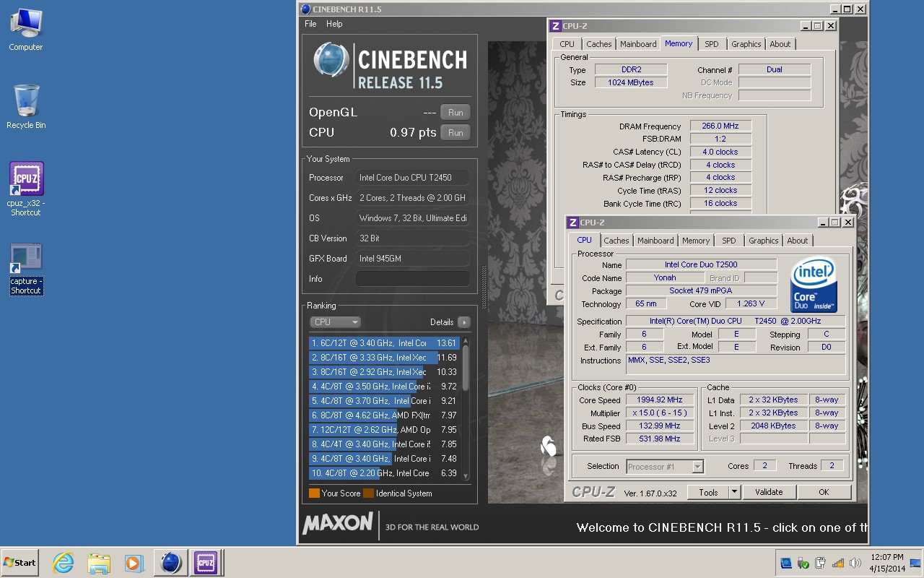924x578 pixels.
Task: Switch to CPU-Z taskbar button
Action: tap(206, 562)
